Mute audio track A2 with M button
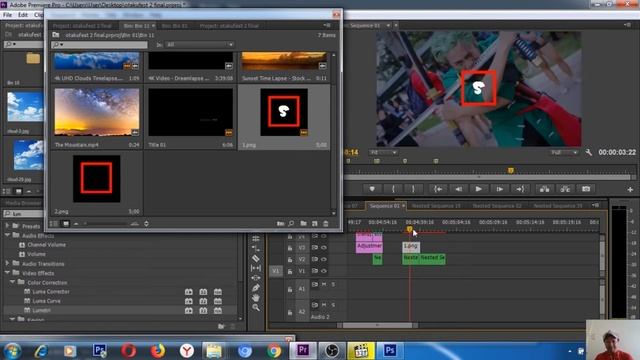This screenshot has height=360, width=640. (324, 304)
